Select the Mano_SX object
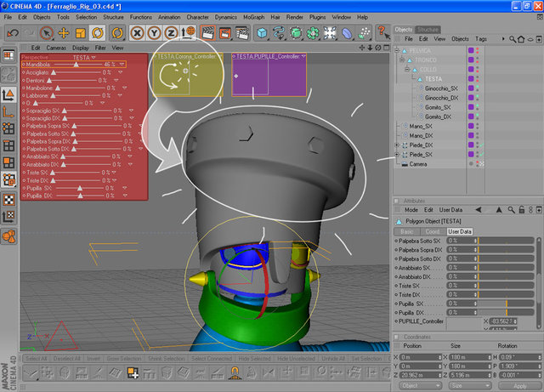Screen dimensions: 544x392 421,126
